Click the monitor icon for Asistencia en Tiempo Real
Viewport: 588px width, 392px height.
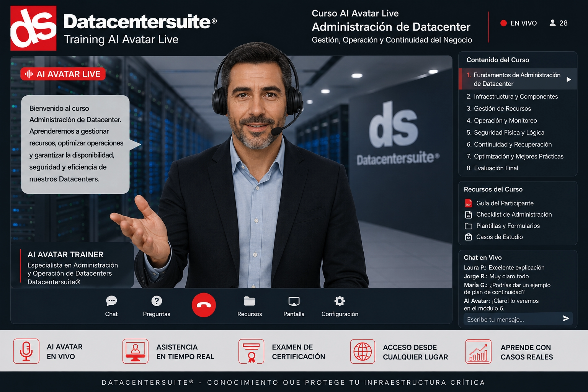pyautogui.click(x=135, y=351)
